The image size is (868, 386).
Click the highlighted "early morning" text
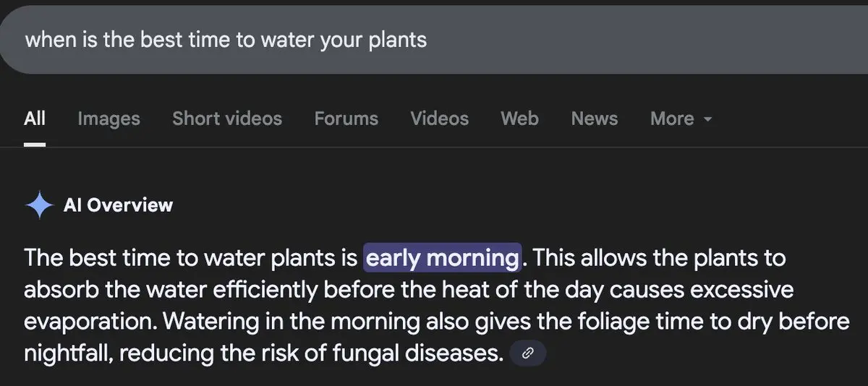[x=442, y=257]
